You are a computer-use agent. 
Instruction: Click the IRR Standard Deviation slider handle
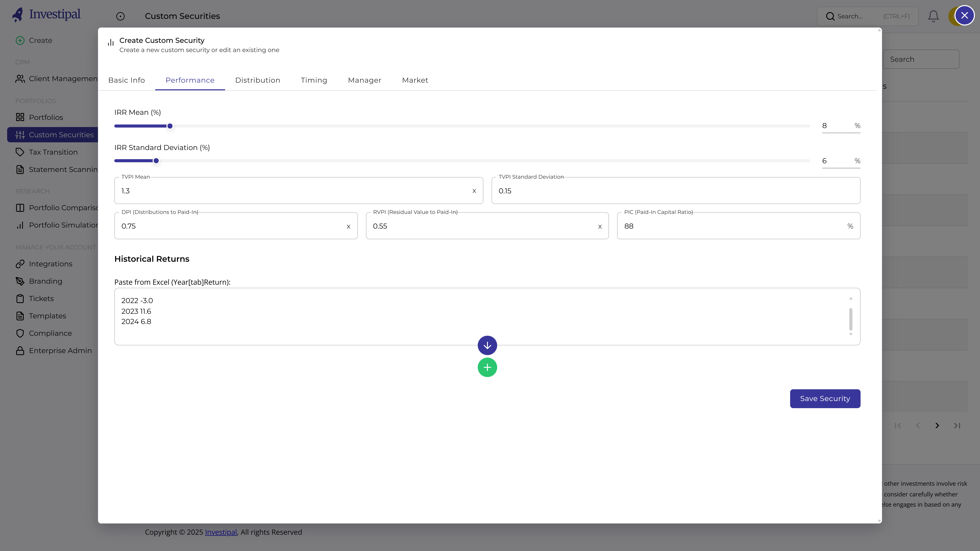coord(156,161)
